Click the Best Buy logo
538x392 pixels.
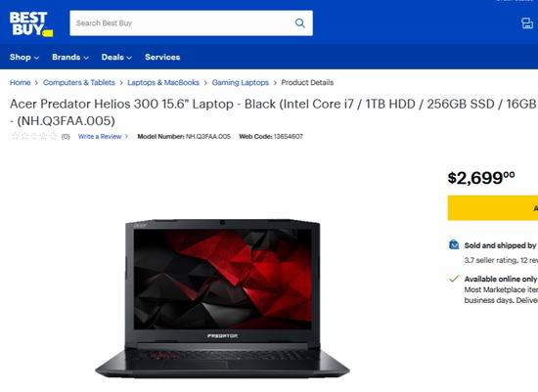(x=31, y=24)
